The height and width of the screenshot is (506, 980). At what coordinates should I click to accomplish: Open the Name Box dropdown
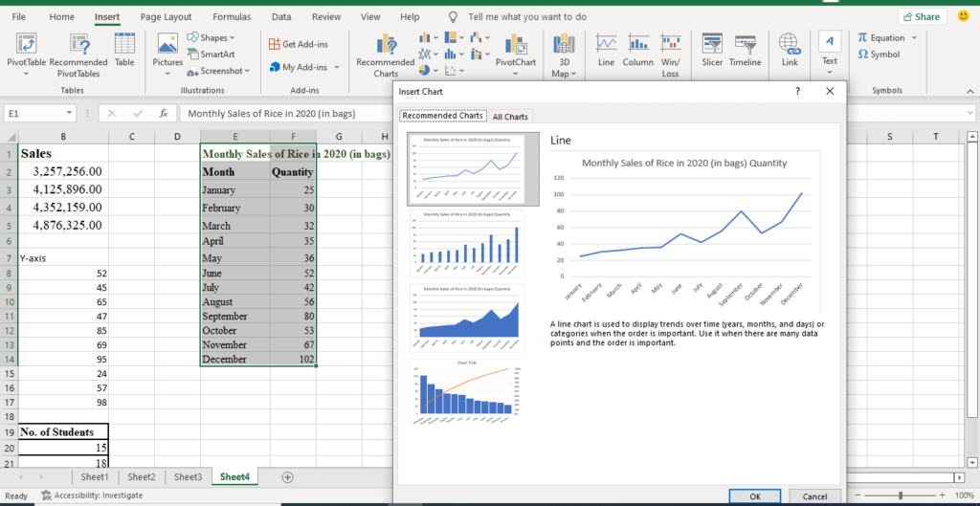click(69, 114)
